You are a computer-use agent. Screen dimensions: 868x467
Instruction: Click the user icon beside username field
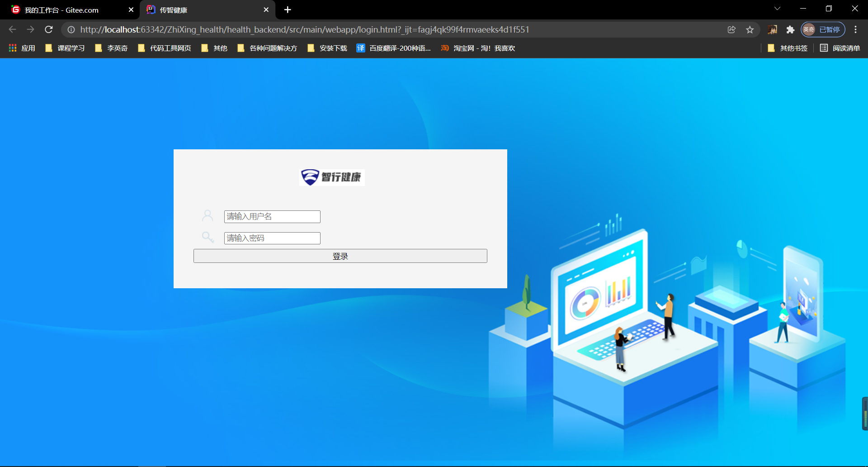(x=208, y=216)
